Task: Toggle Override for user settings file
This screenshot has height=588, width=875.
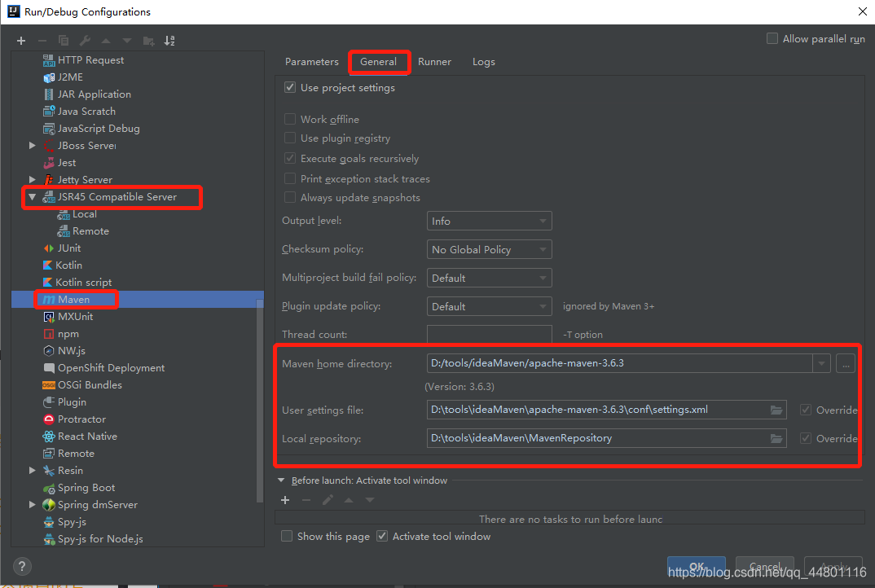Action: tap(805, 410)
